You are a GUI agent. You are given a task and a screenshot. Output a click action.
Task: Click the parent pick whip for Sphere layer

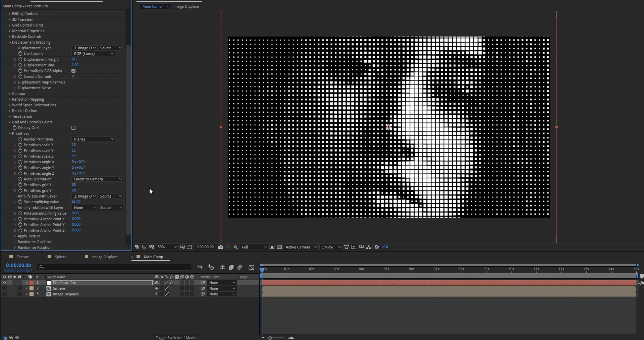203,288
